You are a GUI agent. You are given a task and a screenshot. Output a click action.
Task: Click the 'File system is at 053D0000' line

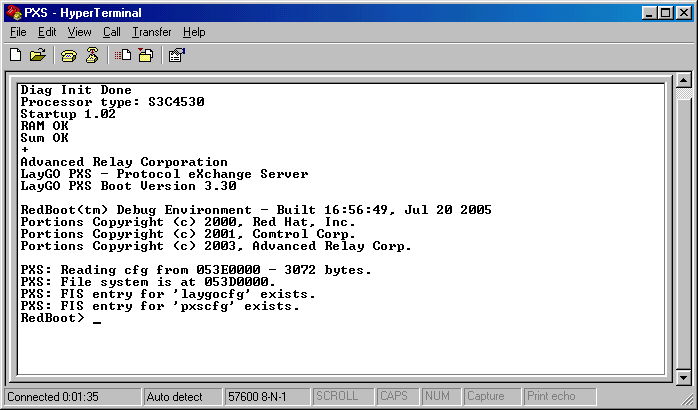(x=148, y=282)
